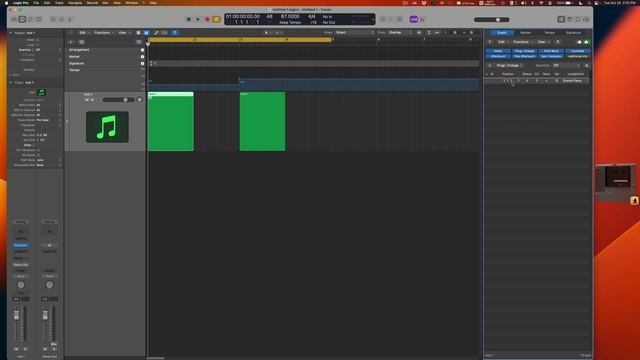Toggle the purple count-in button
This screenshot has height=360, width=640.
click(413, 19)
